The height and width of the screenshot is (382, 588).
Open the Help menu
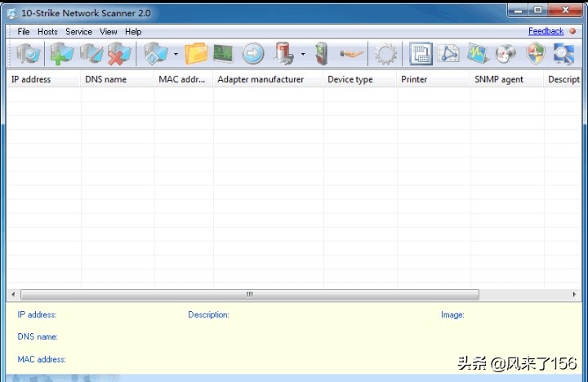[x=133, y=32]
